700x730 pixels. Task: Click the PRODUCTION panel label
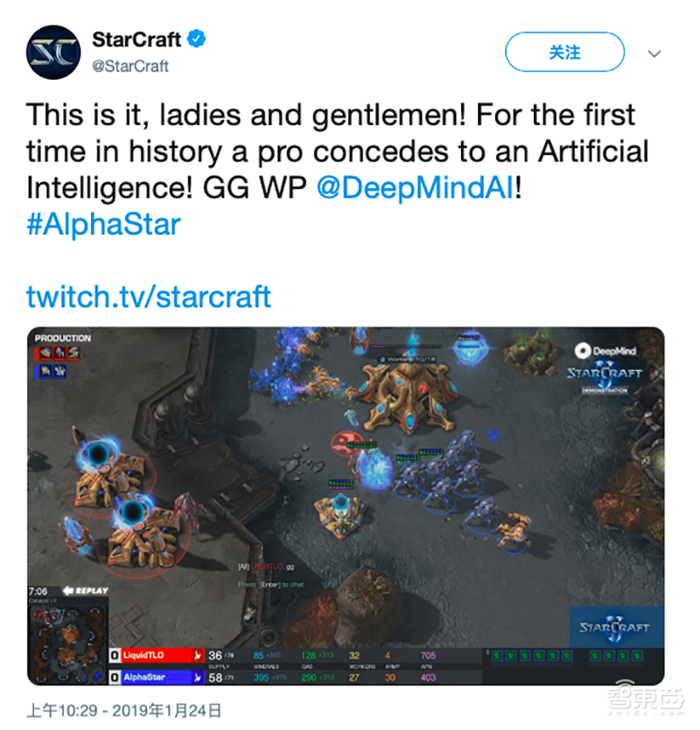tap(62, 339)
